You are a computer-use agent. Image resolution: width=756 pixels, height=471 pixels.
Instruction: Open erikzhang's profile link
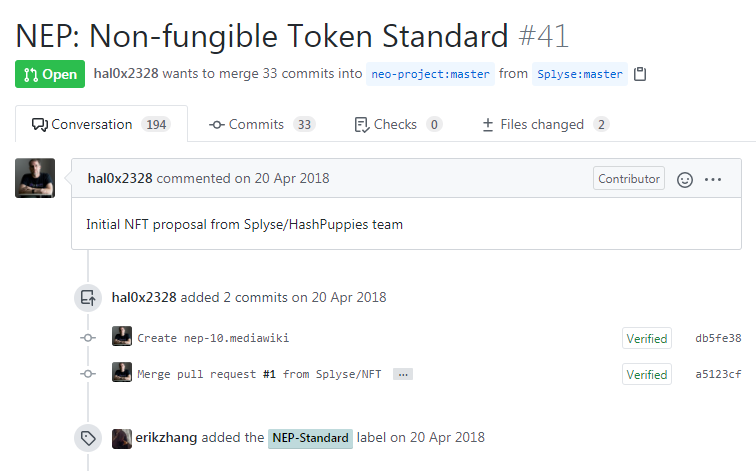click(169, 438)
